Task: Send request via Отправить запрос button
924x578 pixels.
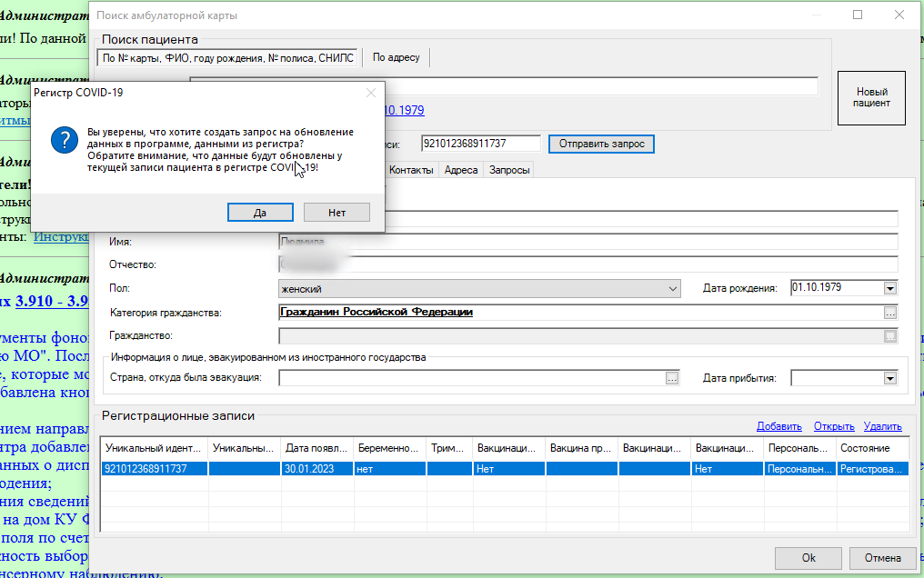Action: (601, 144)
